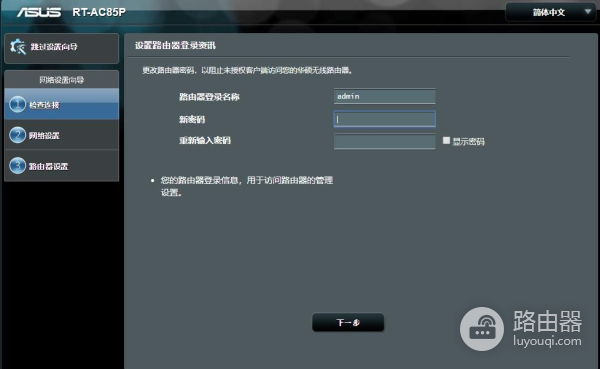Viewport: 600px width, 369px height.
Task: Click the 下一步 next button
Action: tap(348, 322)
